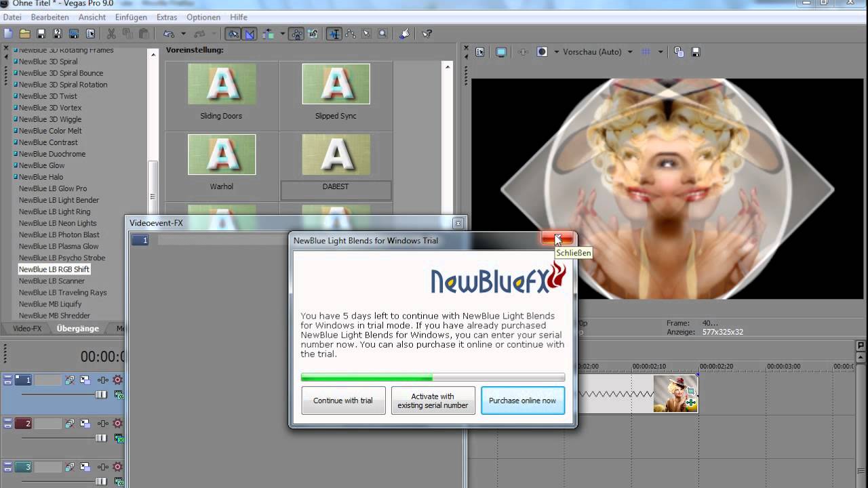The width and height of the screenshot is (868, 488).
Task: Expand the NewBlue Glow tree item
Action: [x=15, y=165]
